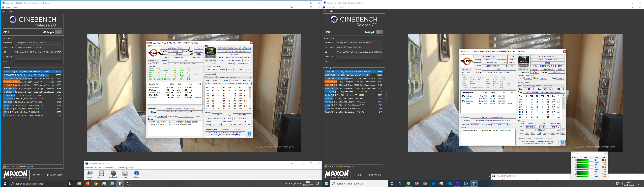Screen dimensions: 644x187
Task: Click the Core 0 clock bar in CPU #0 panel
Action: 585,160
